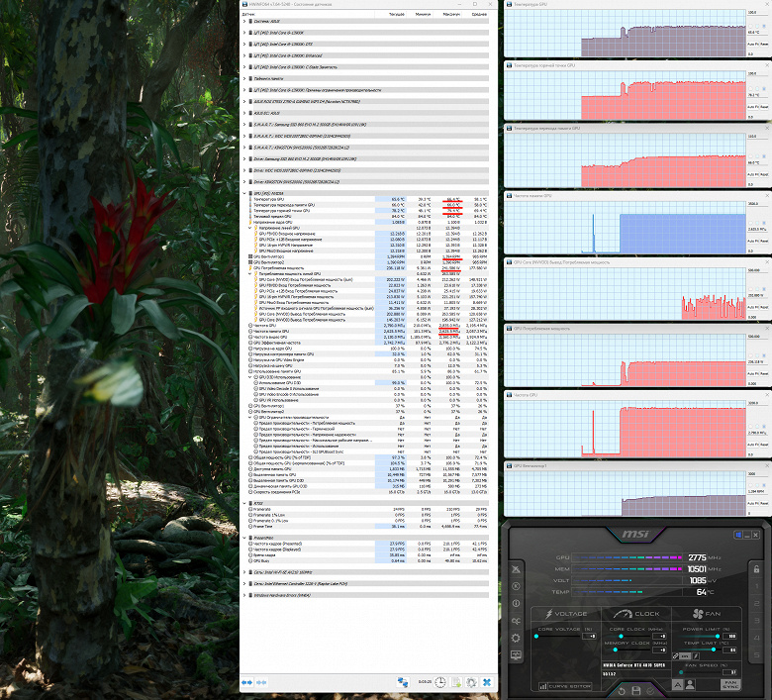Click the Power Limit slider handle
This screenshot has width=772, height=700.
coord(718,636)
